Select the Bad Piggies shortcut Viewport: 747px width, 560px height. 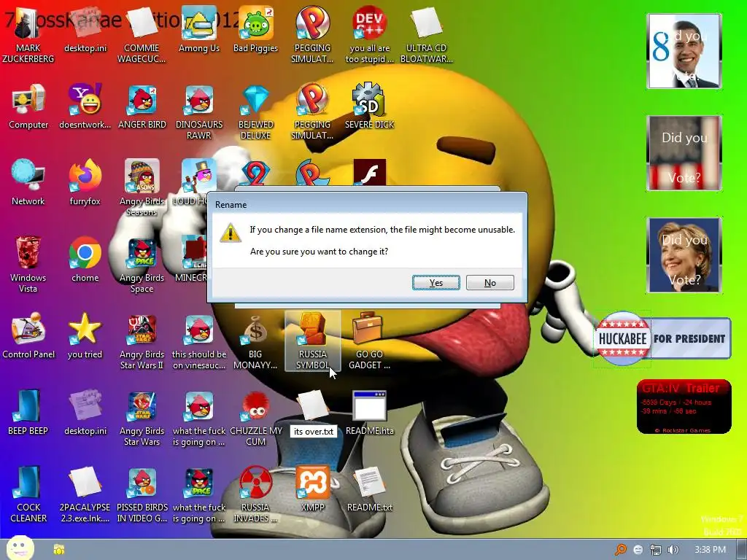click(255, 29)
